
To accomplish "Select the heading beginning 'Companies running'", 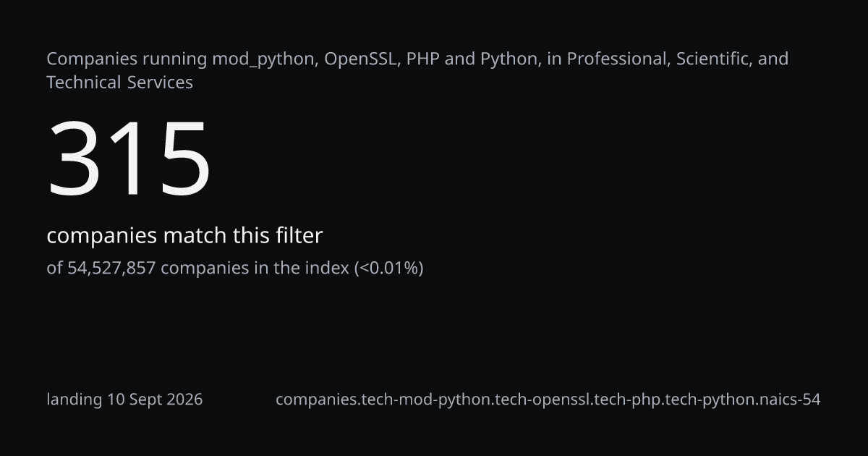I will click(x=417, y=70).
